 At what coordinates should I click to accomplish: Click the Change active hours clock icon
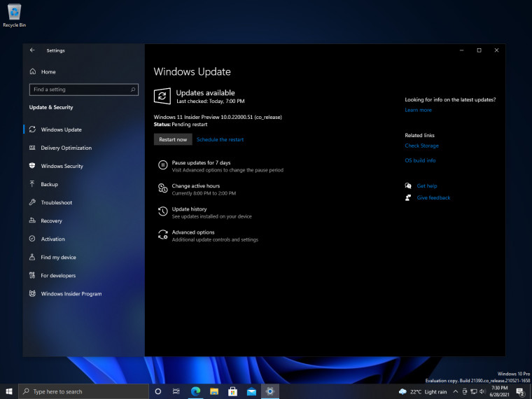[162, 189]
